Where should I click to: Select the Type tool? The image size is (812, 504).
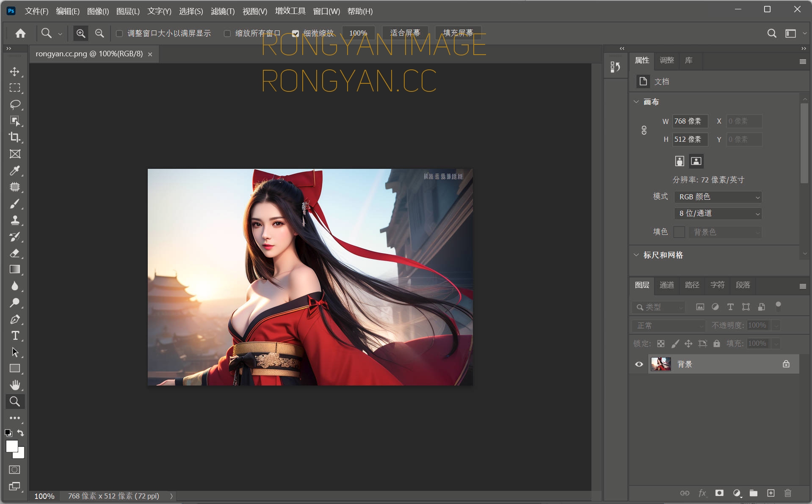click(x=15, y=336)
